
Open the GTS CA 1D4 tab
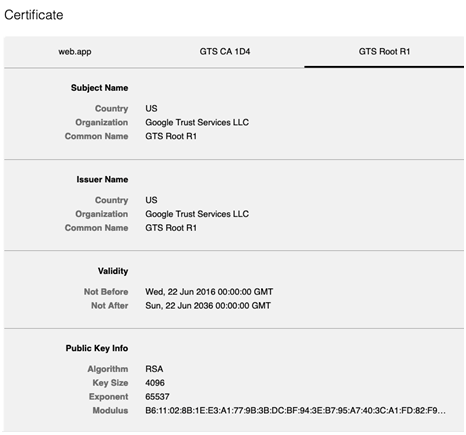(x=225, y=52)
